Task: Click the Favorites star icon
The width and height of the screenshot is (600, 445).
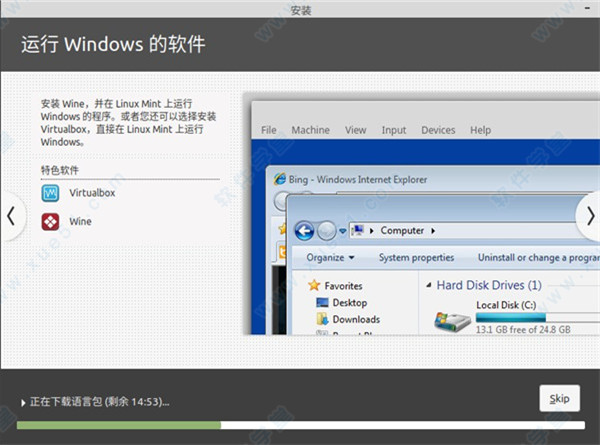Action: coord(313,285)
